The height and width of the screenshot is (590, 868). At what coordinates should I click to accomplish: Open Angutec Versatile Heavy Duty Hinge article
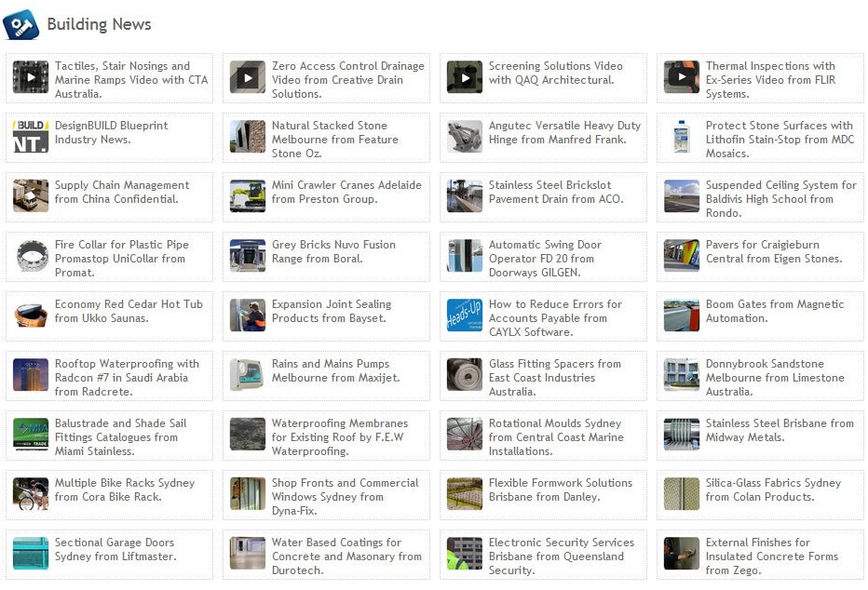564,132
